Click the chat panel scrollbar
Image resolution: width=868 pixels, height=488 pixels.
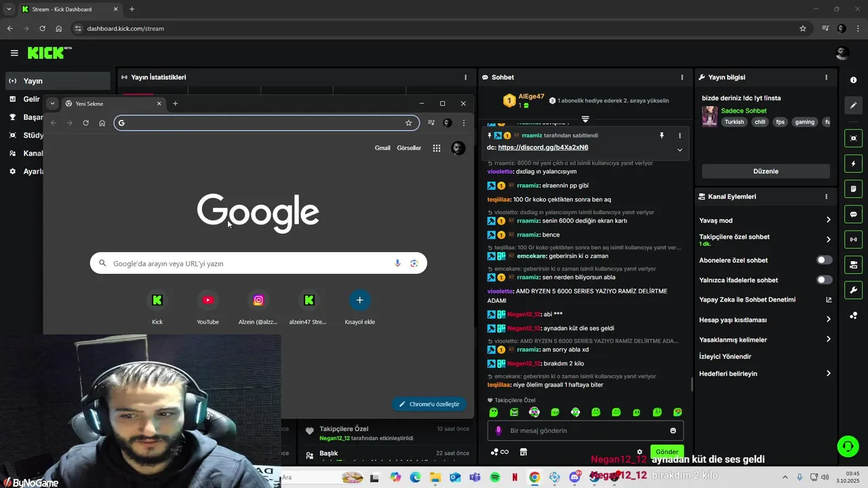[692, 384]
